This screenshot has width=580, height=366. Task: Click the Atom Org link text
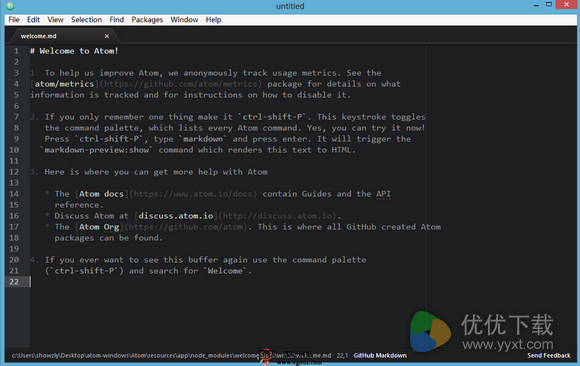[99, 227]
